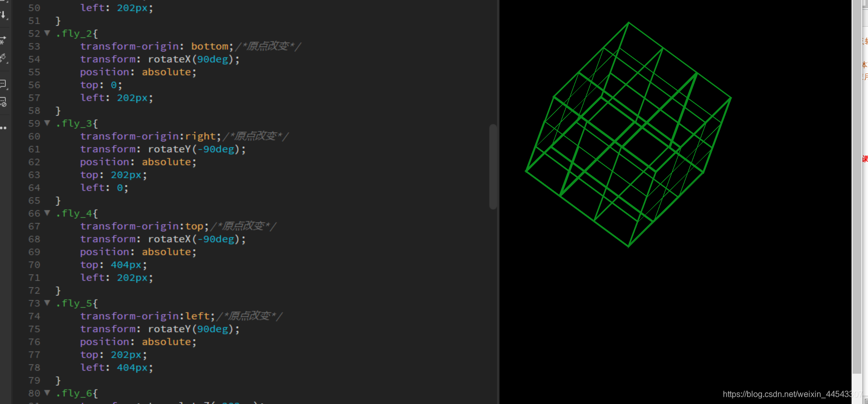Image resolution: width=868 pixels, height=404 pixels.
Task: Collapse the .fly_5 rule fold arrow
Action: click(x=47, y=303)
